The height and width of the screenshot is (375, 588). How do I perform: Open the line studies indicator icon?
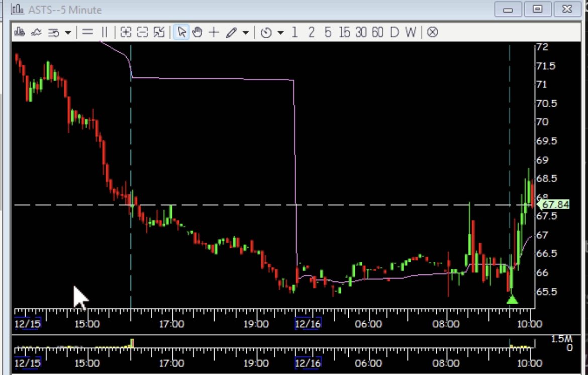[36, 32]
